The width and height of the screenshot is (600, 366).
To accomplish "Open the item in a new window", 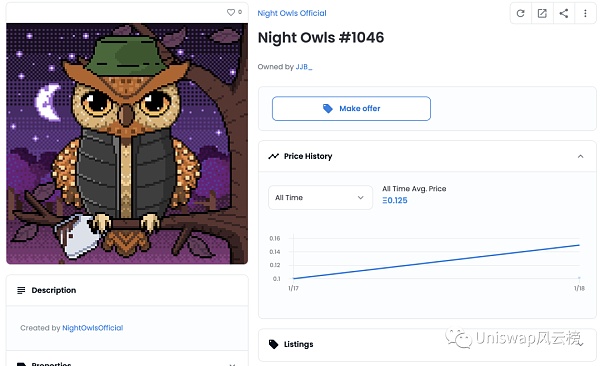I will pyautogui.click(x=542, y=13).
